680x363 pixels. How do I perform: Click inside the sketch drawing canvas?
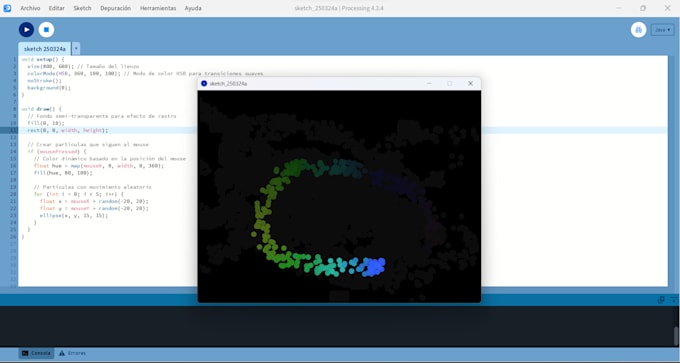click(x=339, y=196)
